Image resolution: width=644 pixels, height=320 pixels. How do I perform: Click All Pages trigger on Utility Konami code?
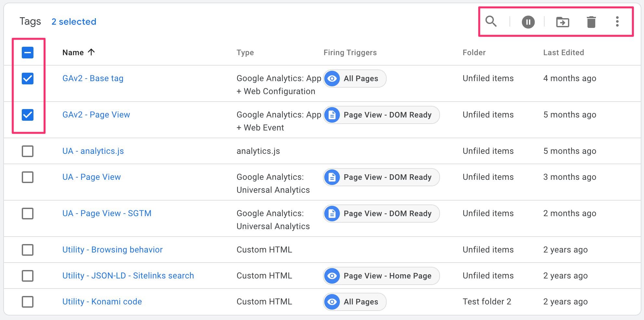[354, 302]
